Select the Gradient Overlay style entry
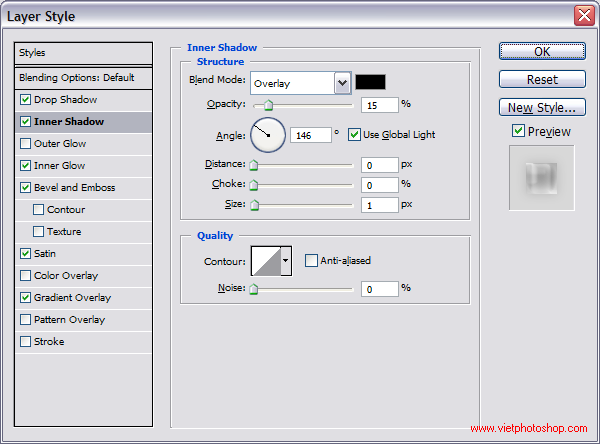This screenshot has height=444, width=600. (x=72, y=298)
